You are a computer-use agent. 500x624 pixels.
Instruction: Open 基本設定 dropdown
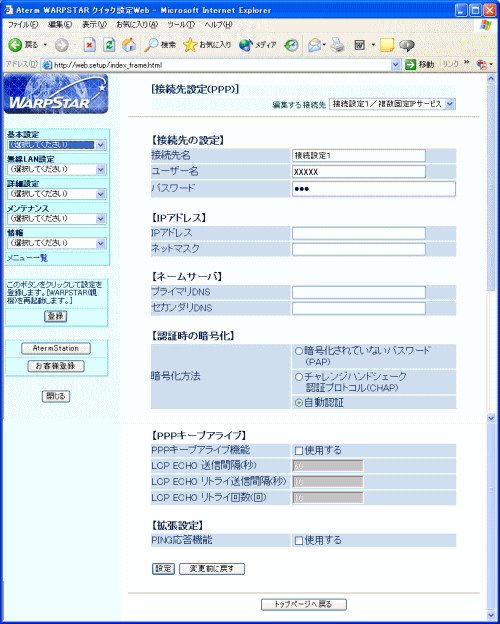57,145
